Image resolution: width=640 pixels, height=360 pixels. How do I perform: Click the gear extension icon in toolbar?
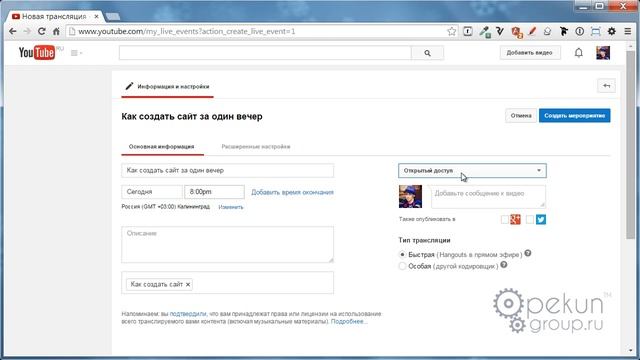point(611,31)
